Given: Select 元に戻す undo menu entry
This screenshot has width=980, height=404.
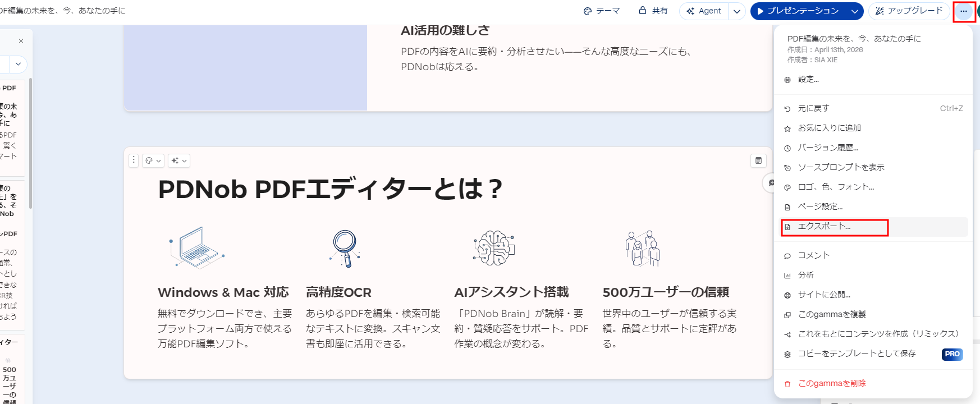Looking at the screenshot, I should [873, 108].
